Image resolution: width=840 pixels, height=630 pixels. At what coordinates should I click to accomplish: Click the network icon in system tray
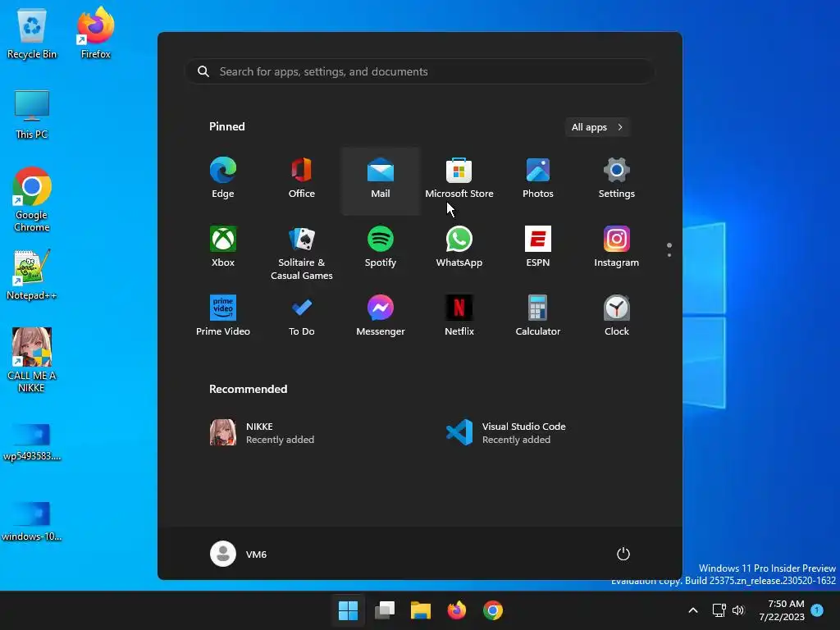coord(719,610)
